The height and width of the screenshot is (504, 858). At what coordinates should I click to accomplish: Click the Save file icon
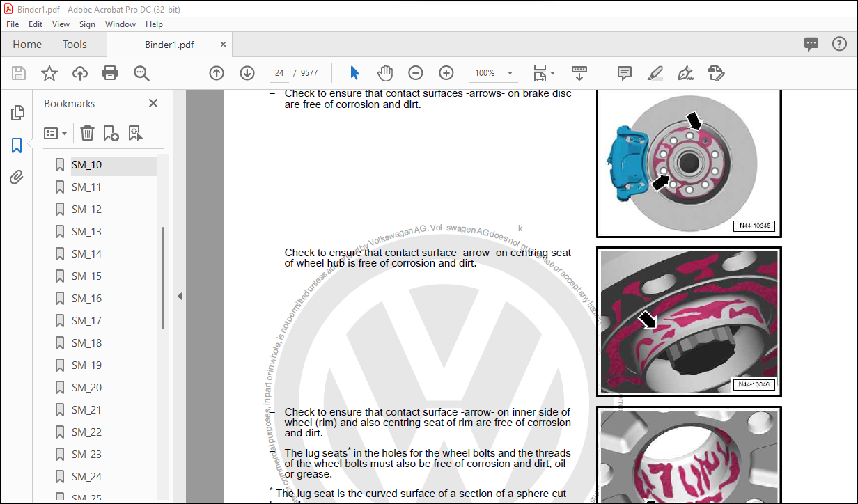[19, 73]
